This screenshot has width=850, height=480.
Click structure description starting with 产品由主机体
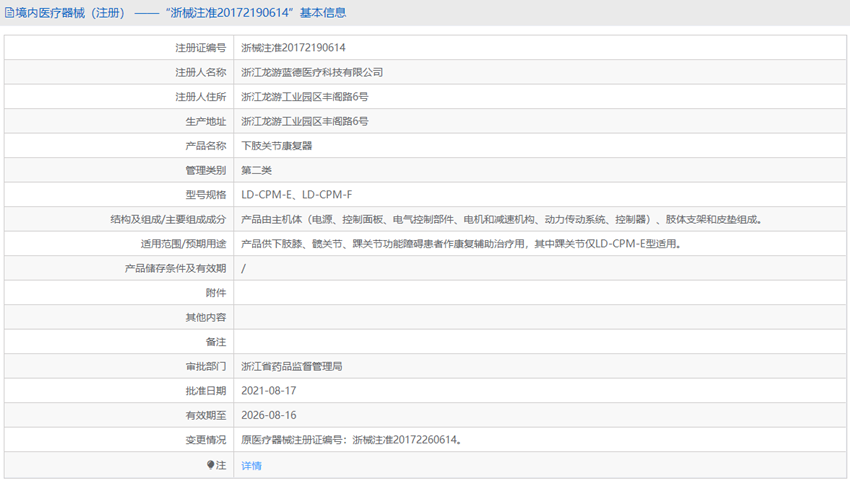click(x=502, y=219)
